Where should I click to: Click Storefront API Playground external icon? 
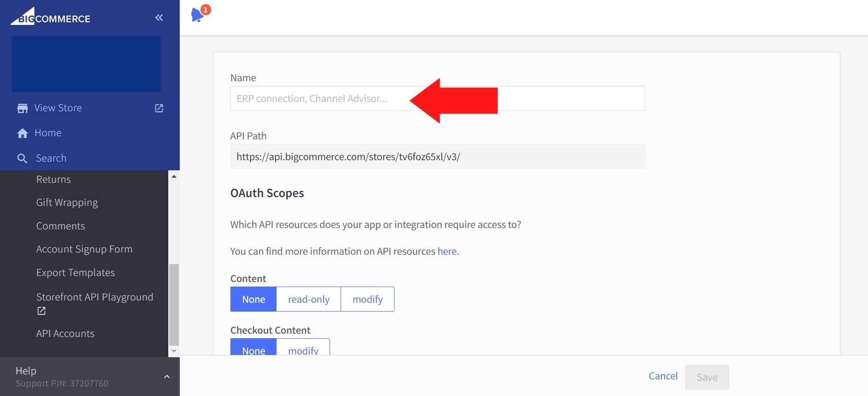(x=41, y=311)
